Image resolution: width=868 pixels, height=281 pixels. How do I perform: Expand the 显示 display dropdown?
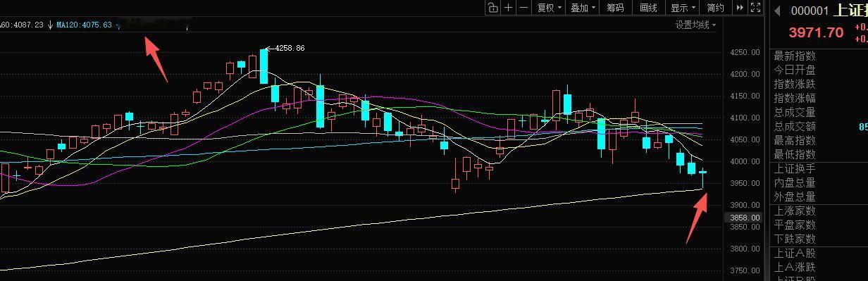tap(683, 8)
